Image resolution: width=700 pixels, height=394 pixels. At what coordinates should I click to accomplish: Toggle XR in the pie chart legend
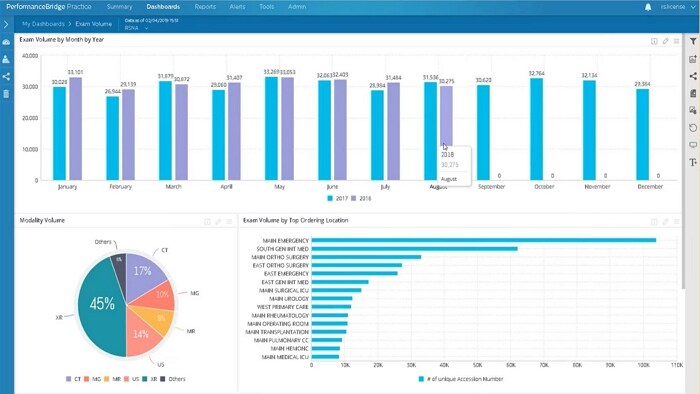[x=150, y=379]
